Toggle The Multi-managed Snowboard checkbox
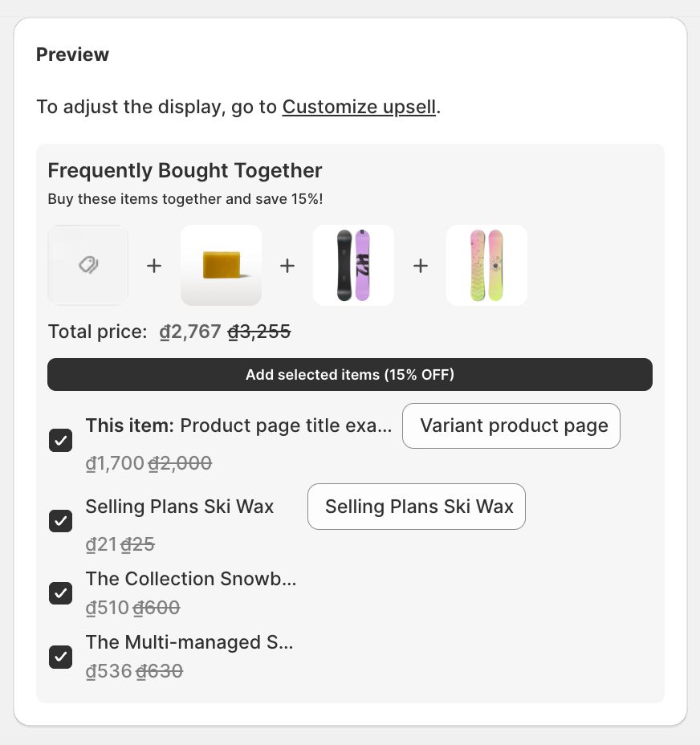Viewport: 700px width, 745px height. [61, 657]
